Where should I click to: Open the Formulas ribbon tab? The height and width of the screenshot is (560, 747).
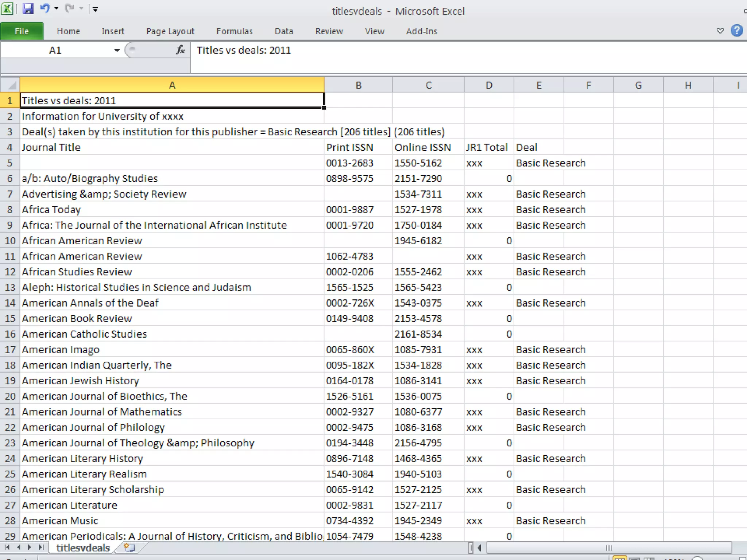coord(234,31)
